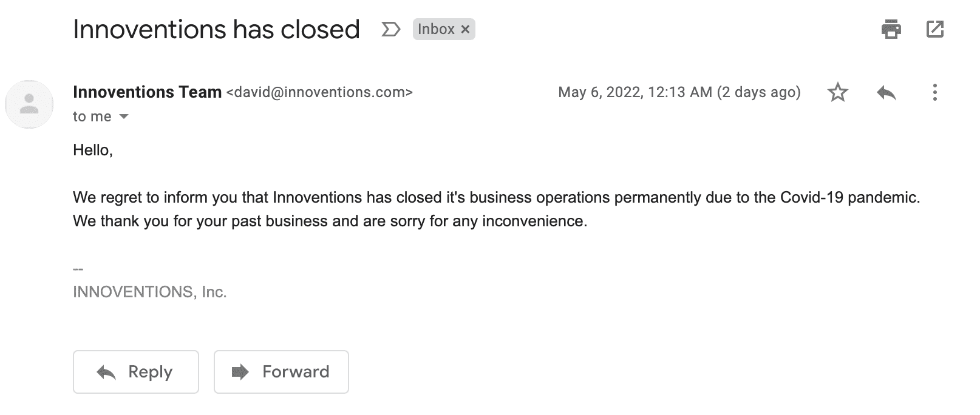
Task: Expand the "to me" recipient details
Action: (x=124, y=116)
